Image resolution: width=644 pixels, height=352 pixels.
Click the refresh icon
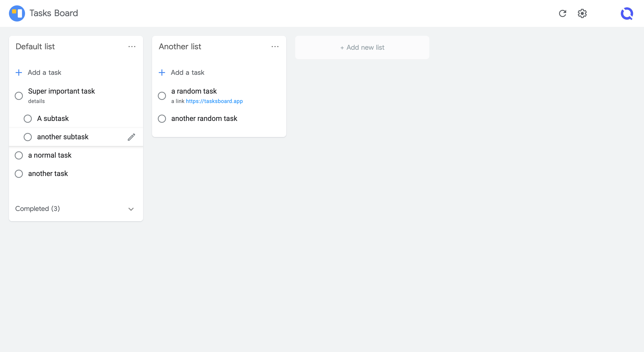(562, 13)
